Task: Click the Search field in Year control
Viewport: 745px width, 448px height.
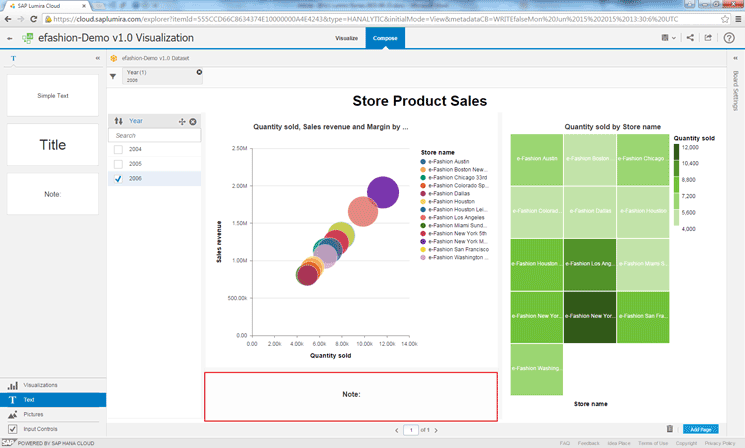Action: coord(154,135)
